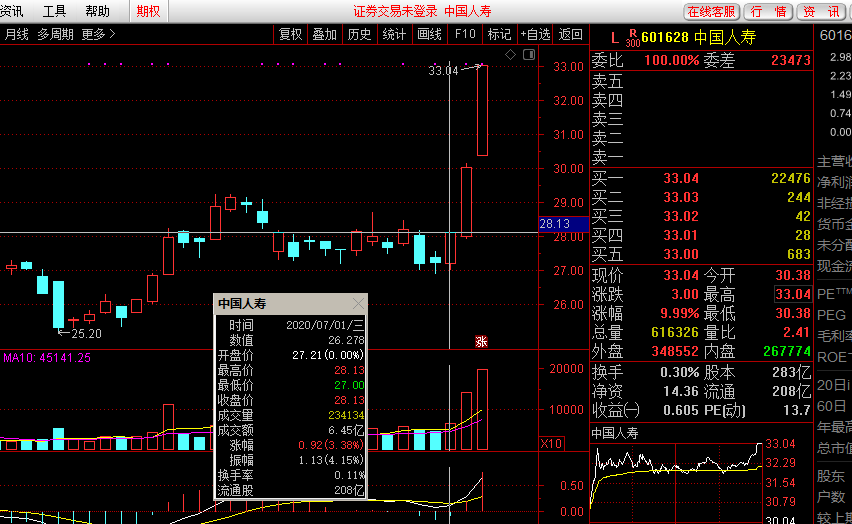Expand the 更多 periods dropdown
This screenshot has width=852, height=524.
tap(98, 34)
